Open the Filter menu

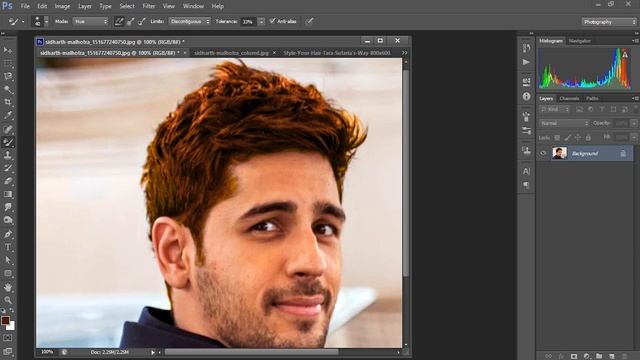(x=149, y=6)
